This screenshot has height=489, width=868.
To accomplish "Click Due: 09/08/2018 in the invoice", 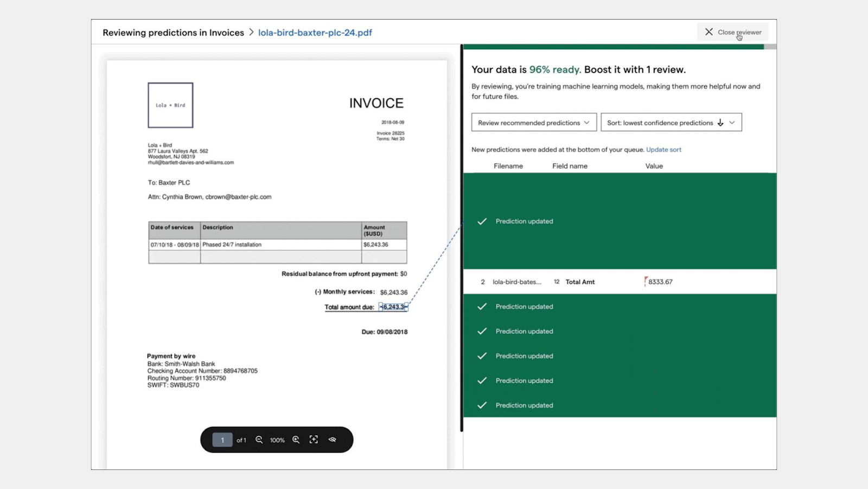I will [385, 332].
